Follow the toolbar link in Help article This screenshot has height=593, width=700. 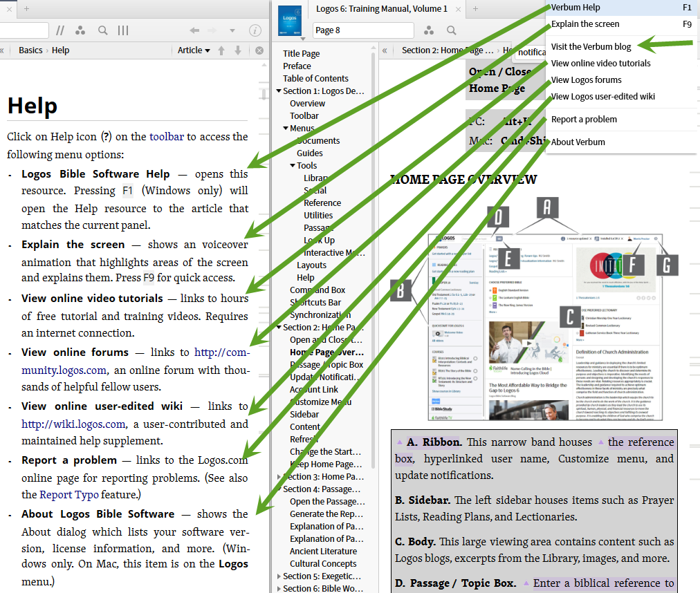tap(167, 137)
